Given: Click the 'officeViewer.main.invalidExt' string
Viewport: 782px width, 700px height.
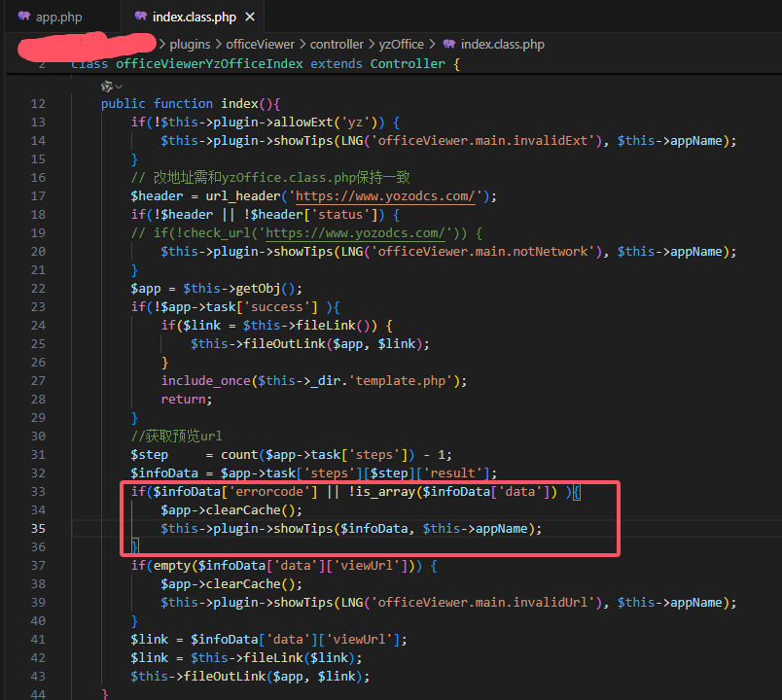Looking at the screenshot, I should click(x=485, y=141).
